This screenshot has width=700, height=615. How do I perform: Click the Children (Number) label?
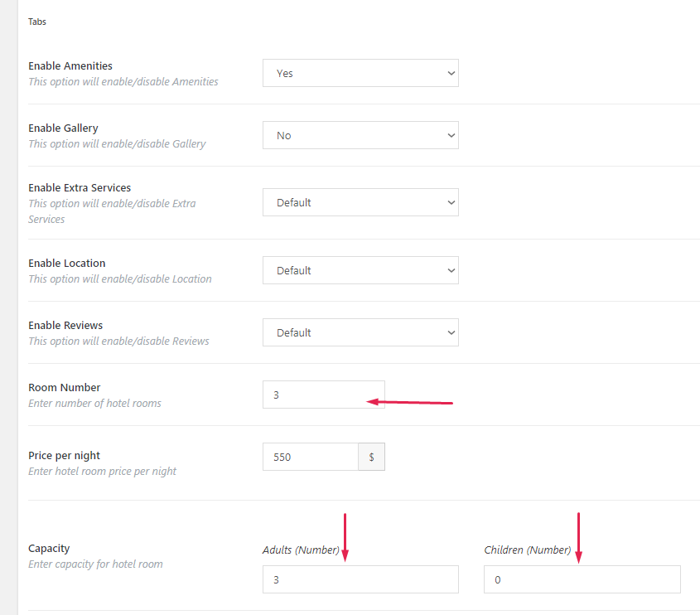[x=527, y=550]
